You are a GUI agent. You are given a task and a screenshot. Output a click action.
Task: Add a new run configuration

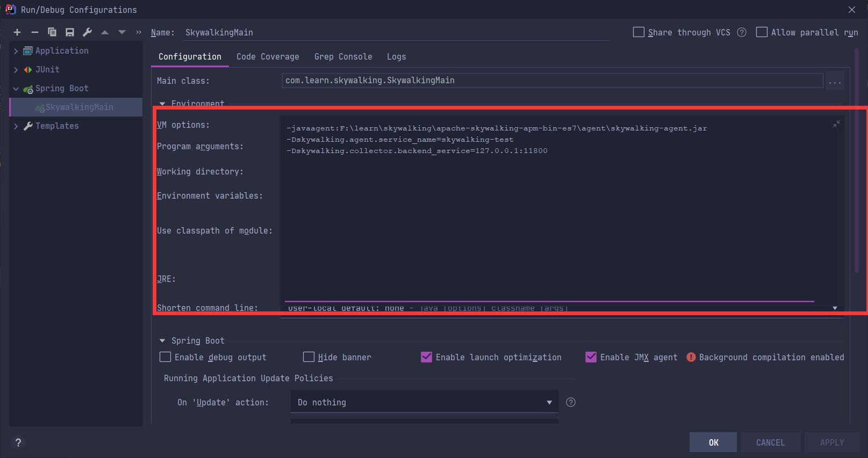coord(17,32)
